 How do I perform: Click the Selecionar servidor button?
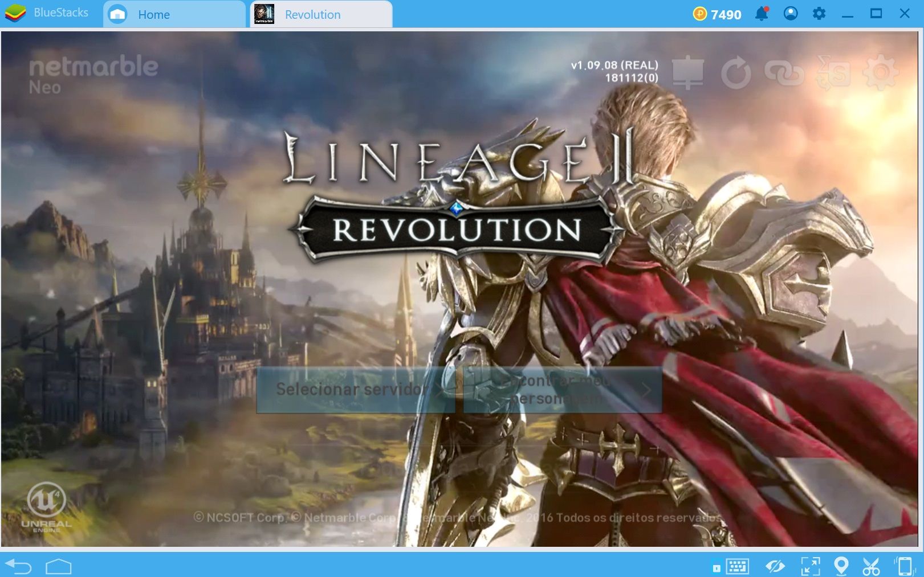pos(356,390)
